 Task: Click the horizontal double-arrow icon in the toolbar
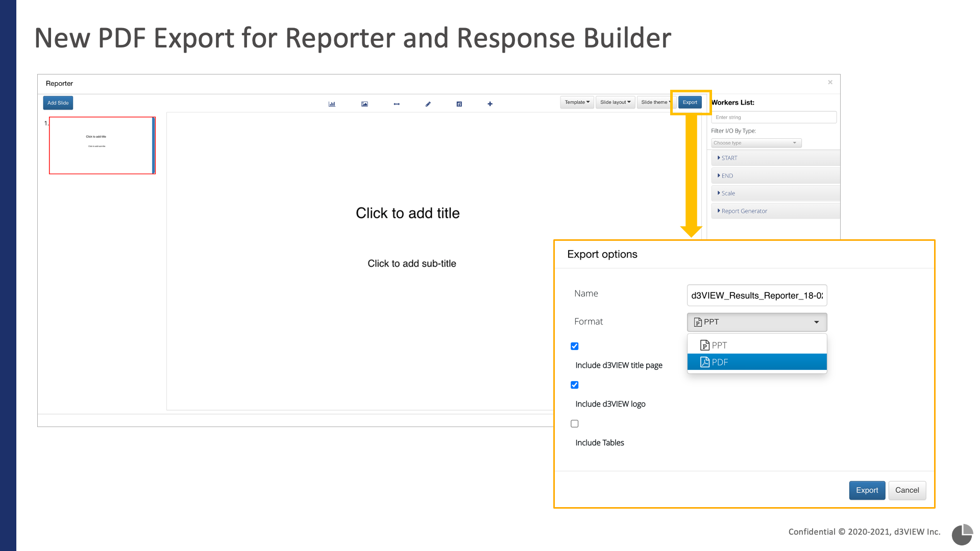397,104
